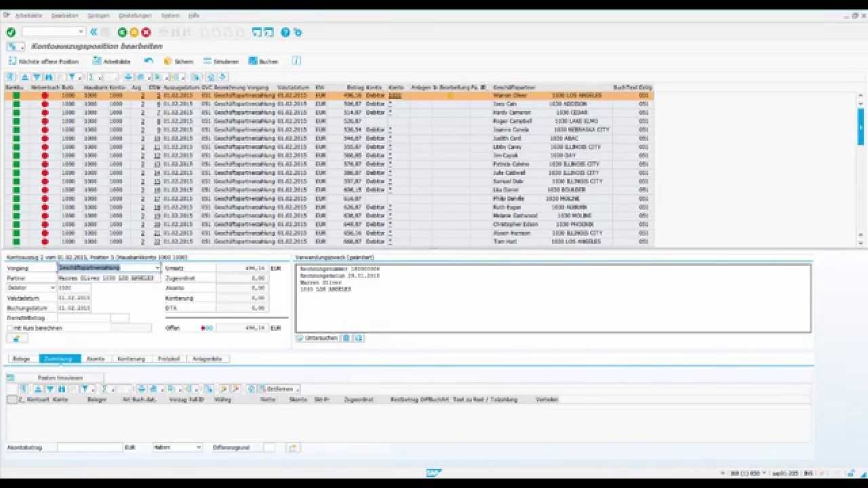Select the Roger Campbell row
This screenshot has height=488, width=868.
[x=329, y=121]
